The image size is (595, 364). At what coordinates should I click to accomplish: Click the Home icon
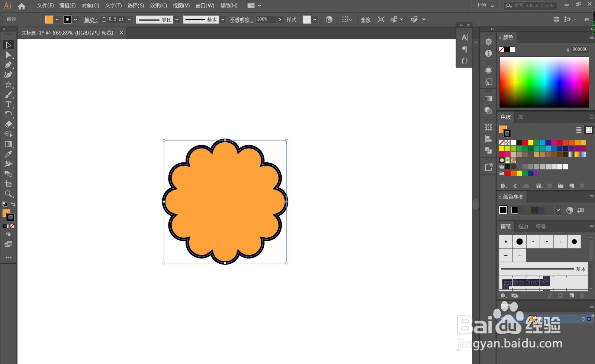(22, 6)
